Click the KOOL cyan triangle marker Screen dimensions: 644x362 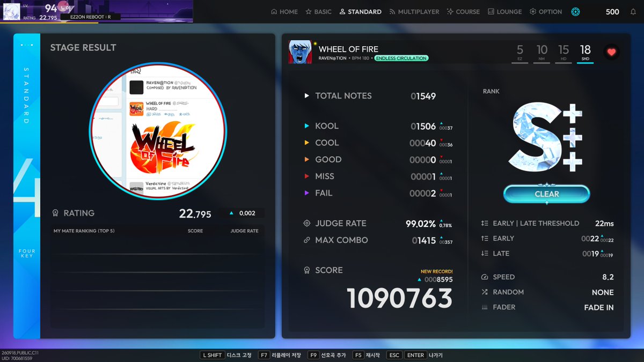point(307,126)
